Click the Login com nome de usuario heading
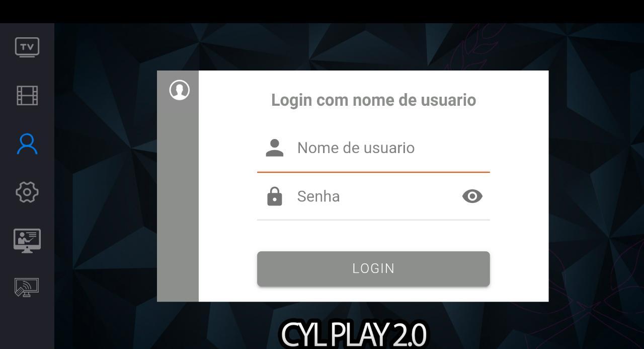This screenshot has height=349, width=644. tap(373, 100)
